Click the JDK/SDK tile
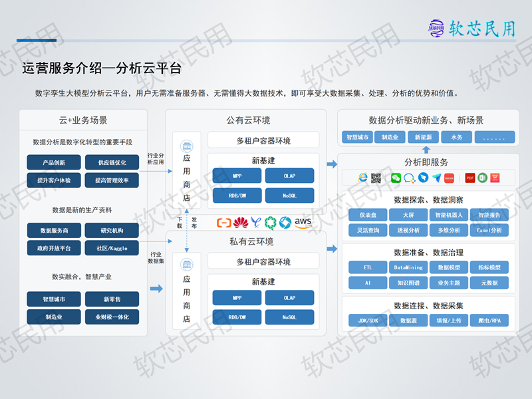Screen dimensions: 532x399 (368, 321)
